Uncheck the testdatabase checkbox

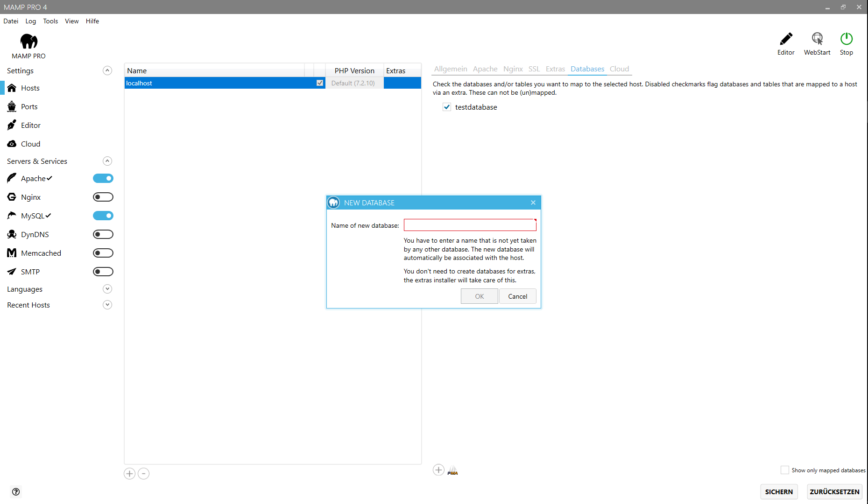pyautogui.click(x=447, y=107)
